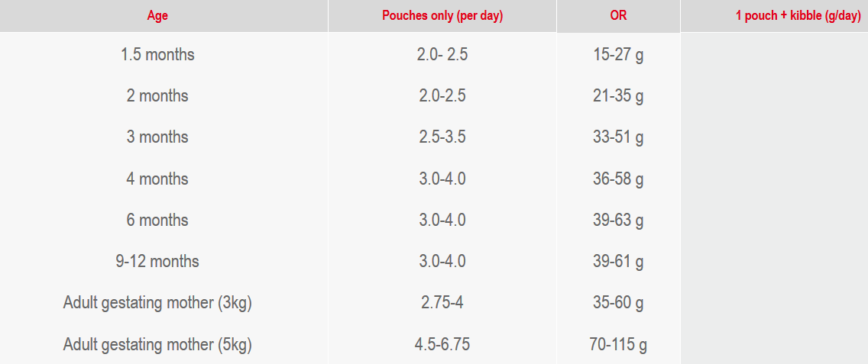This screenshot has height=364, width=868.
Task: Click the 39-63 g value
Action: coord(618,220)
